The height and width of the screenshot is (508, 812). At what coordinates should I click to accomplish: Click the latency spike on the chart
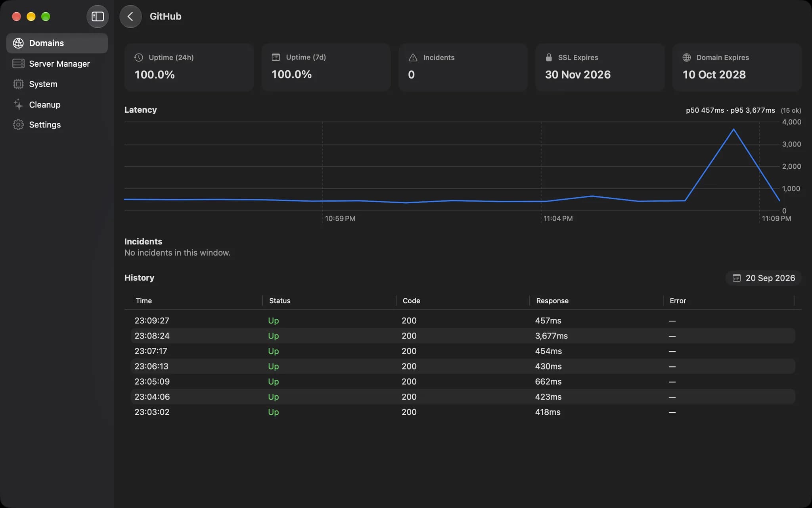point(733,129)
